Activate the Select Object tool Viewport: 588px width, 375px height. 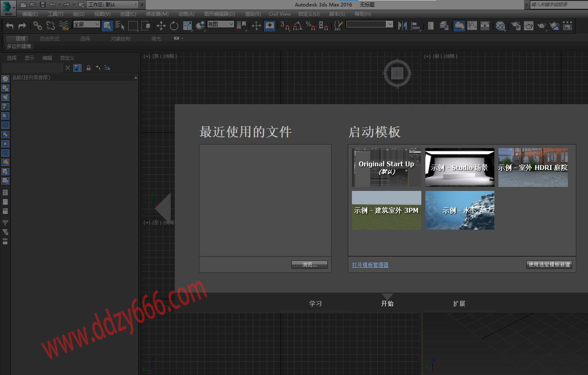click(107, 26)
